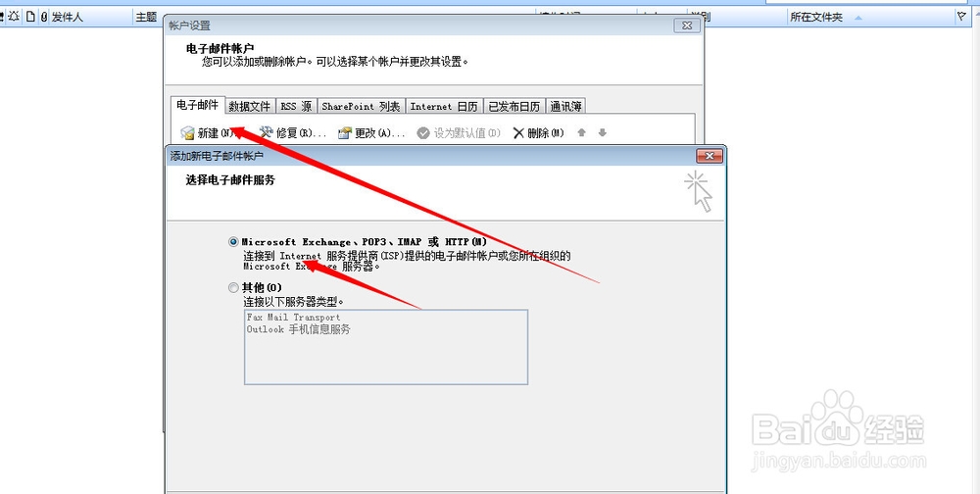Move account down with down arrow
The width and height of the screenshot is (980, 494).
pyautogui.click(x=603, y=132)
